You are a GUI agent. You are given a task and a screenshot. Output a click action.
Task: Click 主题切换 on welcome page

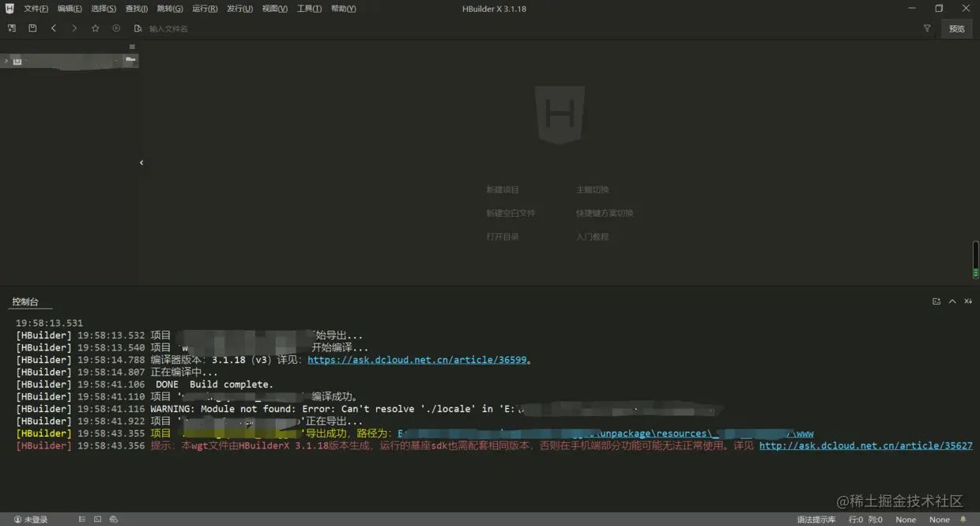click(593, 190)
